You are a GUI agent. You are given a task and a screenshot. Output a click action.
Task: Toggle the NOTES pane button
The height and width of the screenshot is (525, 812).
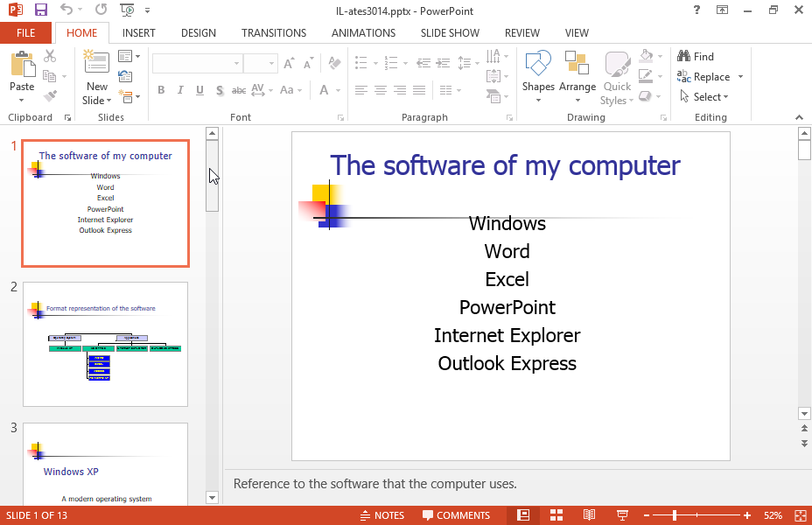coord(382,515)
